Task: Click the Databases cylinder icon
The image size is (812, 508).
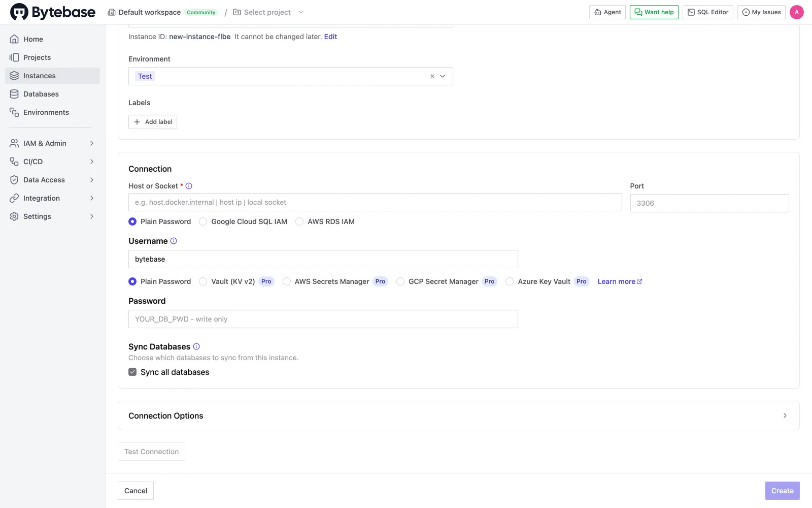Action: pos(14,94)
